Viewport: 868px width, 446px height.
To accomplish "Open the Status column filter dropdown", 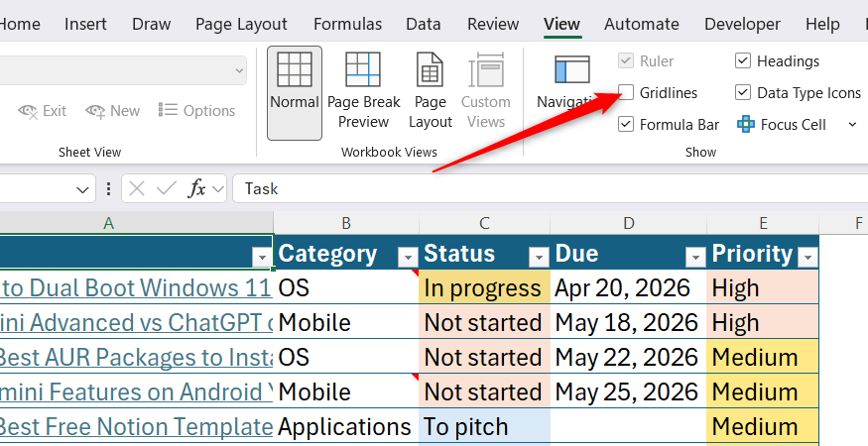I will click(539, 257).
